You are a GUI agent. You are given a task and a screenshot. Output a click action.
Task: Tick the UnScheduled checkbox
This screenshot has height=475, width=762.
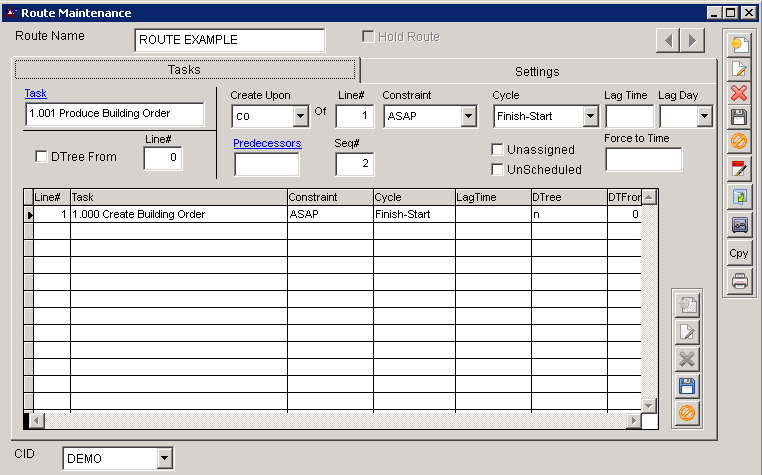tap(497, 169)
